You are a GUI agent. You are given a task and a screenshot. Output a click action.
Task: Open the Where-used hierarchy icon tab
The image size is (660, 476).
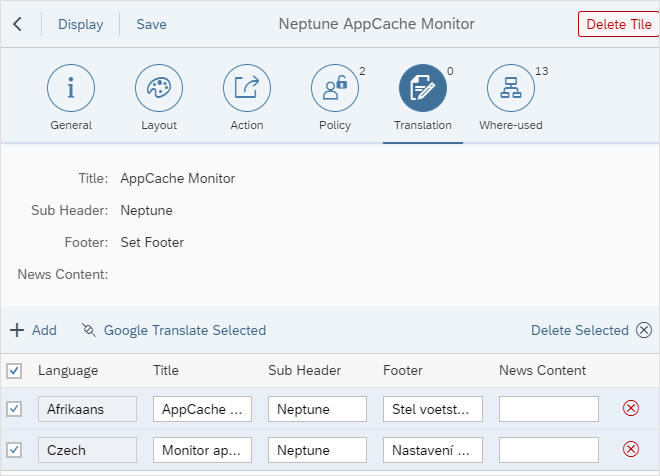[511, 88]
